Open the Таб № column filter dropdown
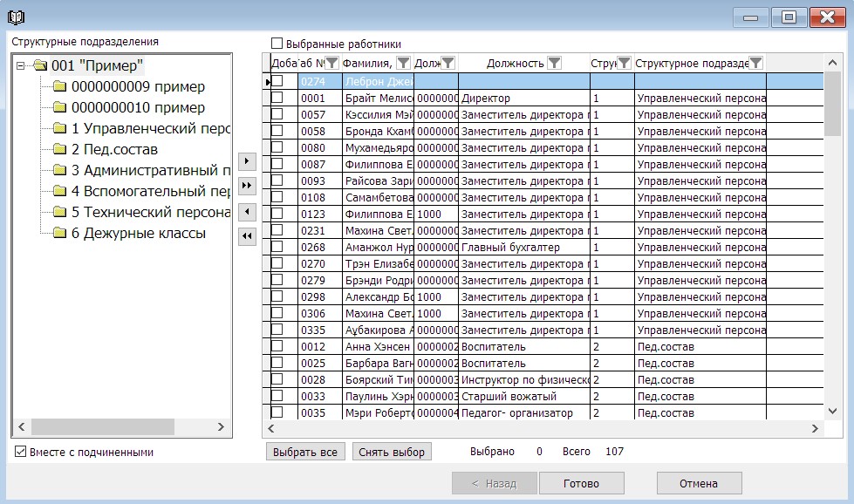 point(331,63)
